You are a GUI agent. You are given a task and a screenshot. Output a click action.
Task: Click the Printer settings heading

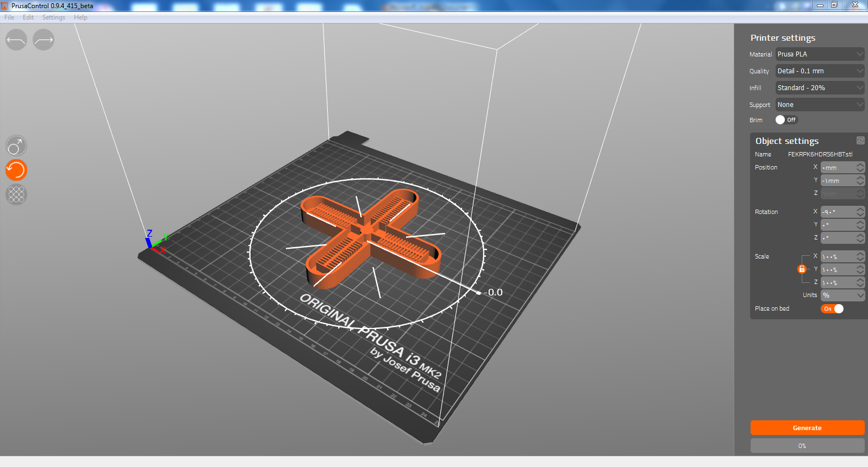point(783,38)
